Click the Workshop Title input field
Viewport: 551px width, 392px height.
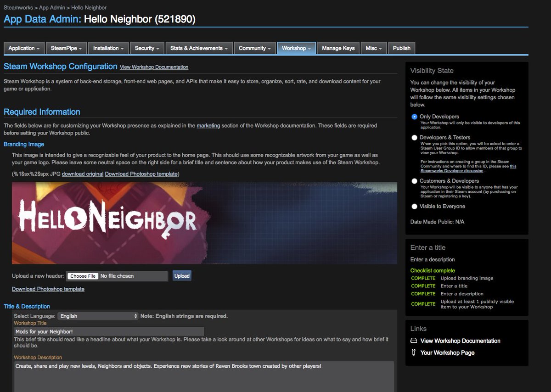(109, 331)
